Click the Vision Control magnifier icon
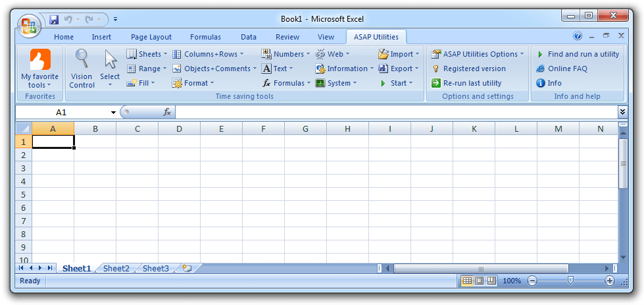Screen dimensions: 644x305 tap(82, 59)
